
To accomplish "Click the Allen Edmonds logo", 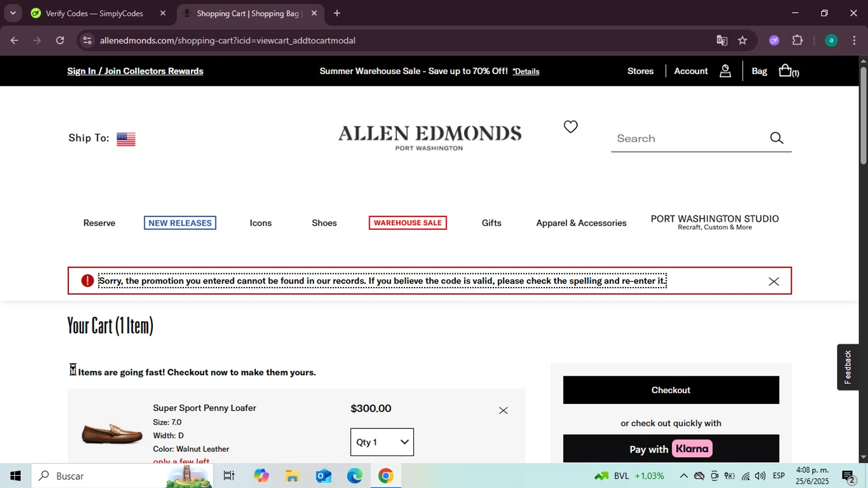I will 429,138.
